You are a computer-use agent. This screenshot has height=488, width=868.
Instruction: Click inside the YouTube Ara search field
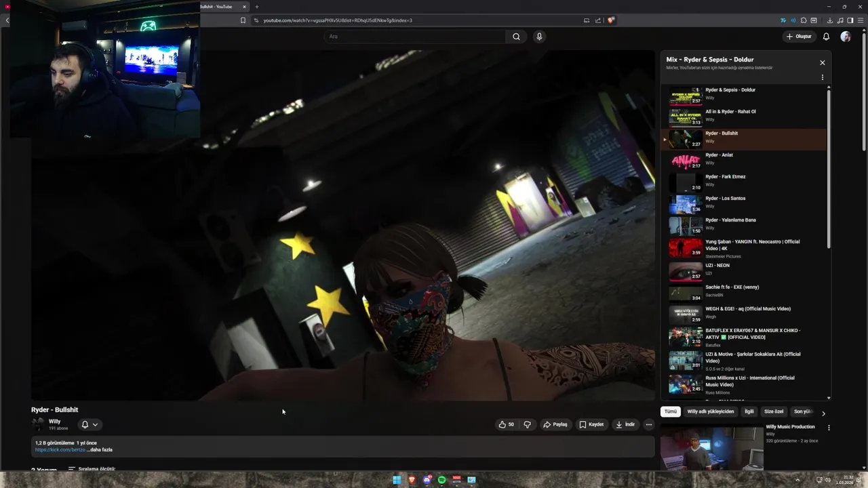coord(414,37)
